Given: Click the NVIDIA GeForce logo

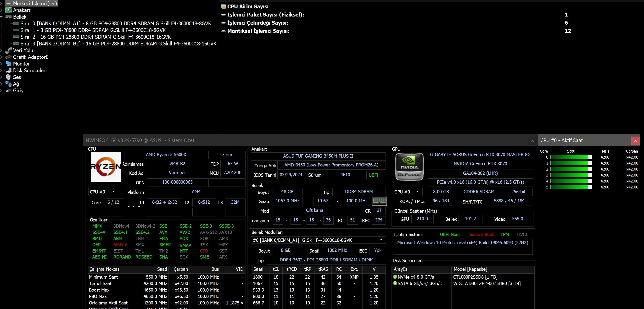Looking at the screenshot, I should coord(409,167).
